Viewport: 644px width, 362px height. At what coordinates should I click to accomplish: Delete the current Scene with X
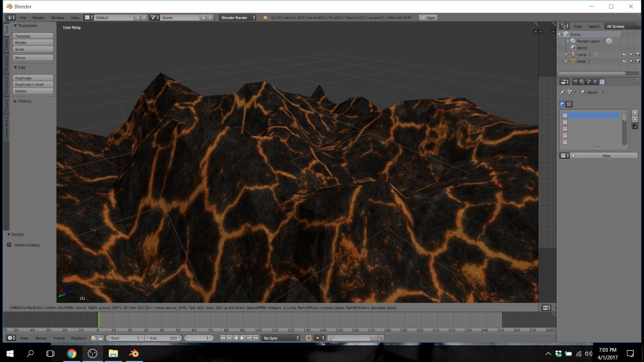[210, 18]
